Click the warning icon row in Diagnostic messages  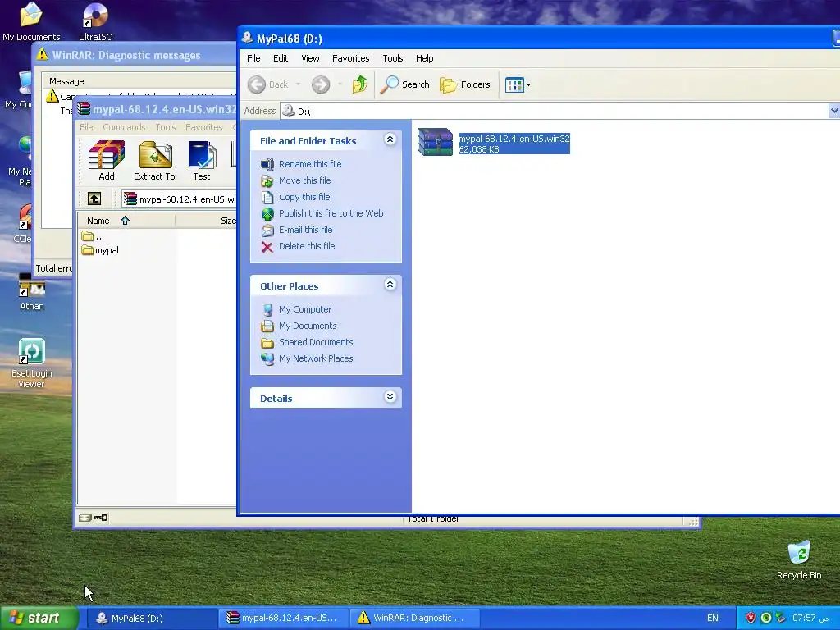(52, 97)
